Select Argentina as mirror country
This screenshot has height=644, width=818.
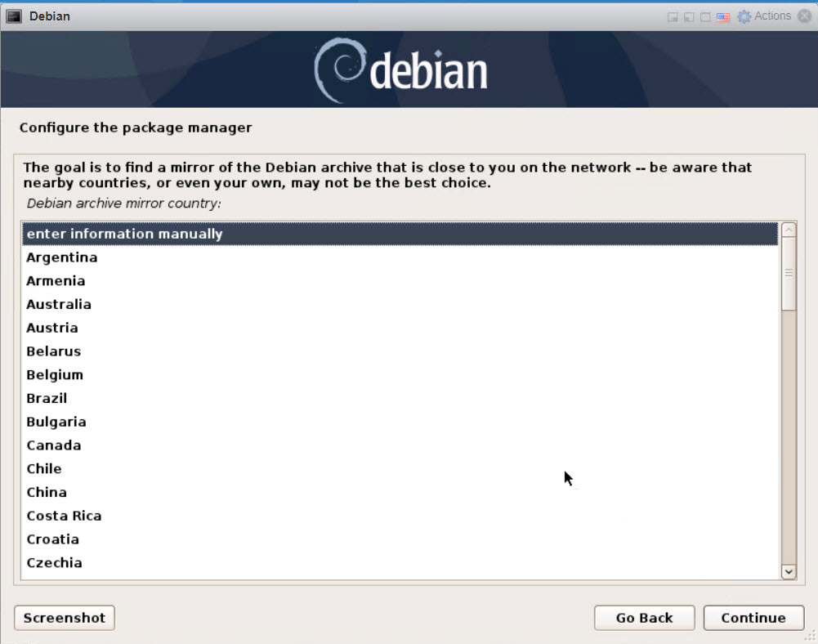[x=400, y=257]
